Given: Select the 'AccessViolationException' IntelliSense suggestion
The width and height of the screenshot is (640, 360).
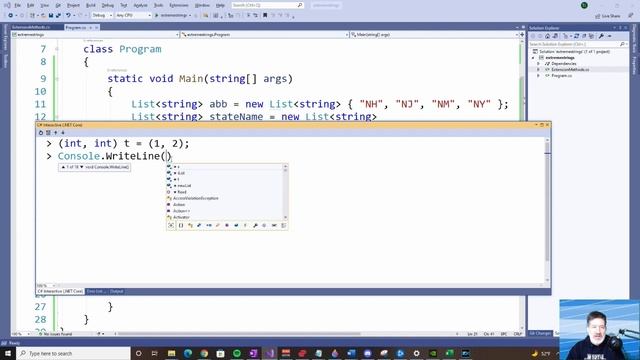Looking at the screenshot, I should (196, 198).
